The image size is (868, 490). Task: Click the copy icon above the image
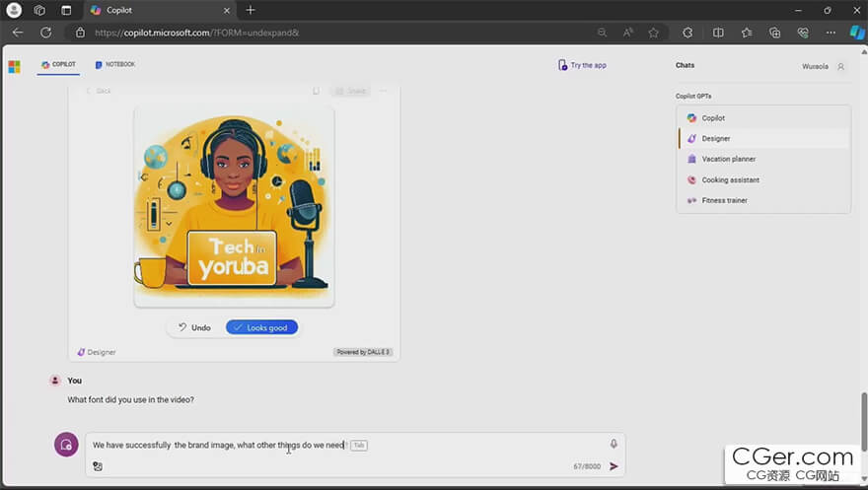coord(316,91)
